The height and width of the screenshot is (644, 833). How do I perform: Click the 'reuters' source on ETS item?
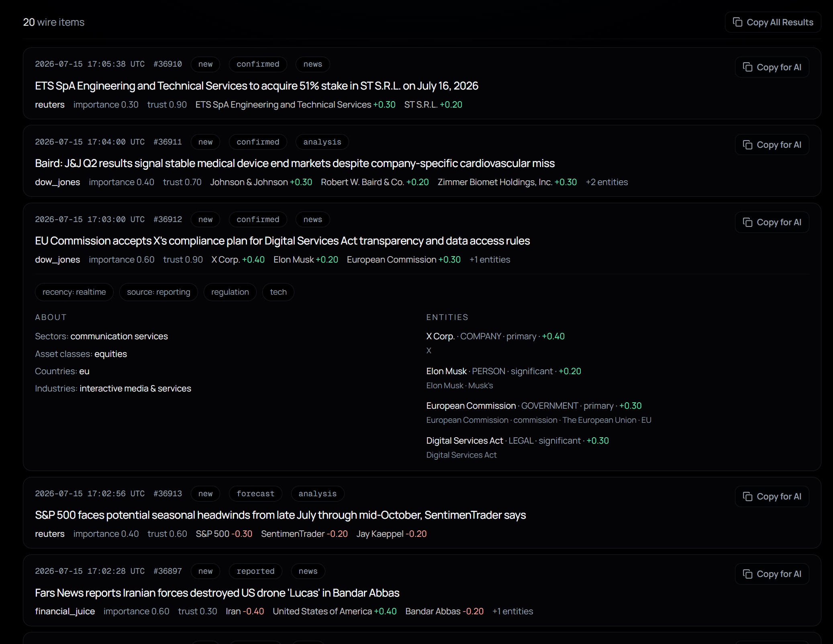click(x=50, y=104)
